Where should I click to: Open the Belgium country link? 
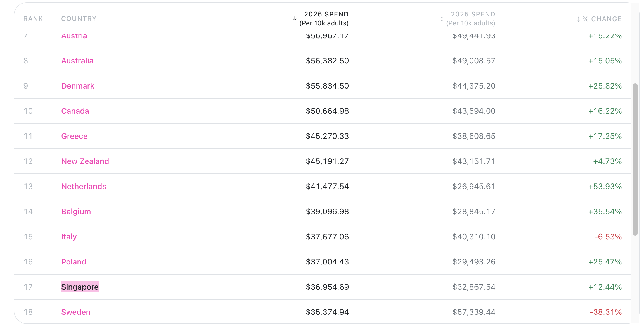coord(76,211)
